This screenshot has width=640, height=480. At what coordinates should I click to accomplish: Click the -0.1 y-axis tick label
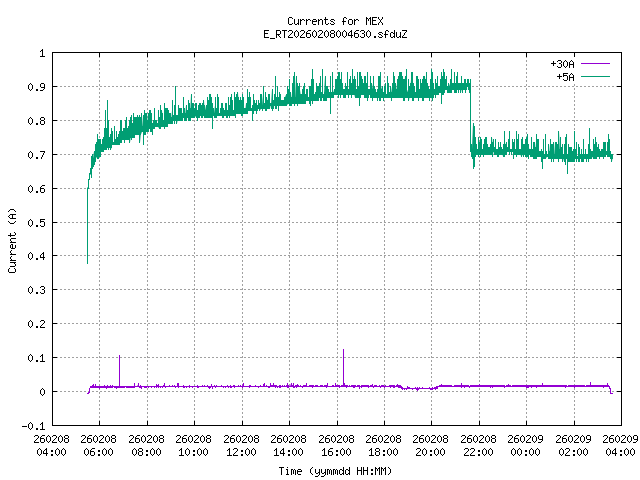[x=33, y=426]
